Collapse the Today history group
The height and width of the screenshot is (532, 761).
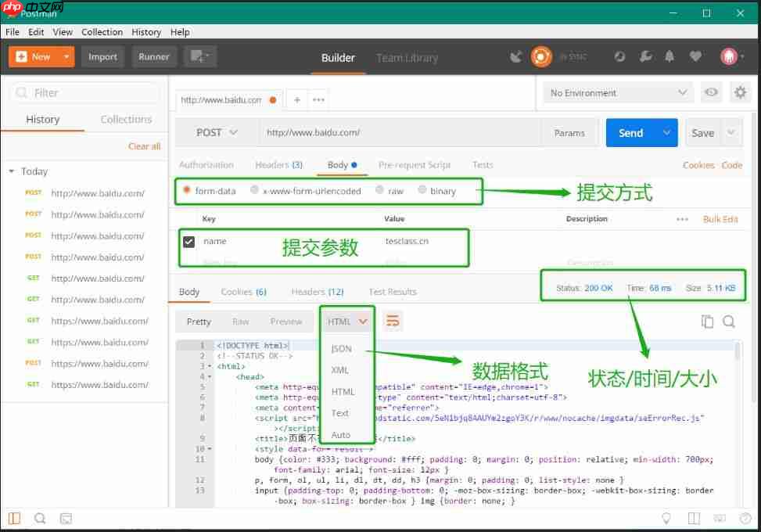pos(12,171)
